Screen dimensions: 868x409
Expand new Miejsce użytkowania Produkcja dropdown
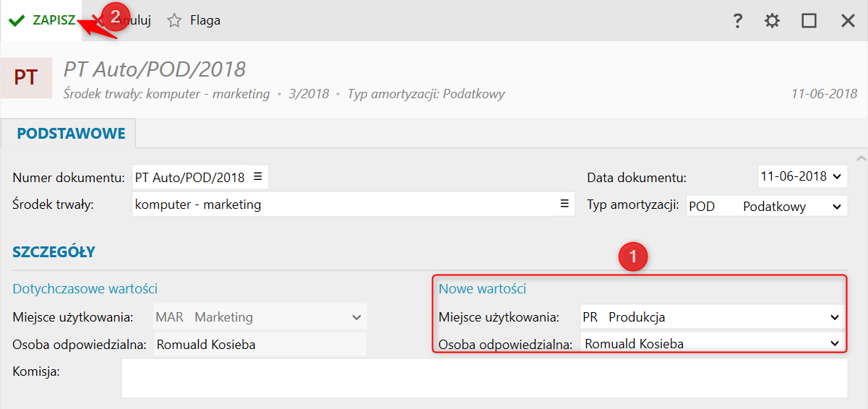835,317
